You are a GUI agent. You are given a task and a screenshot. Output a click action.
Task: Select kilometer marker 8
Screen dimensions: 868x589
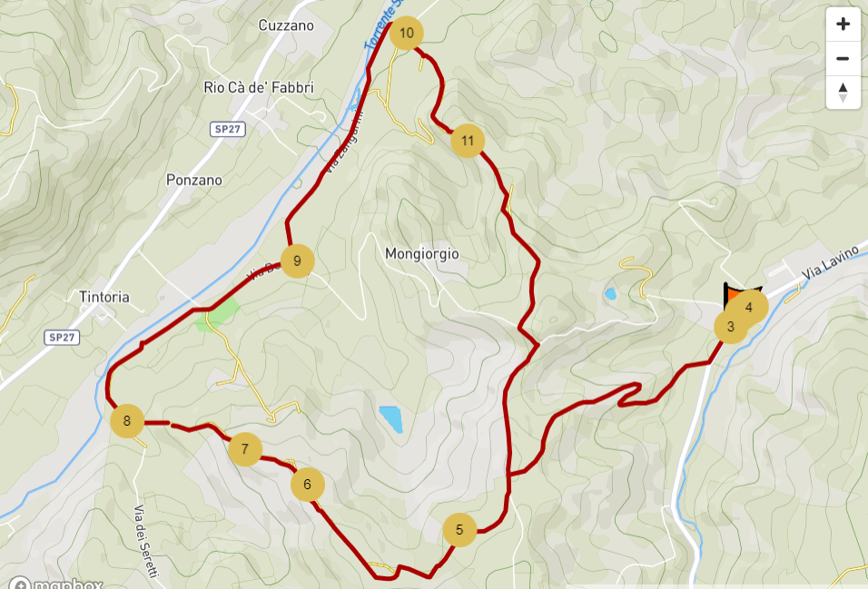coord(127,421)
